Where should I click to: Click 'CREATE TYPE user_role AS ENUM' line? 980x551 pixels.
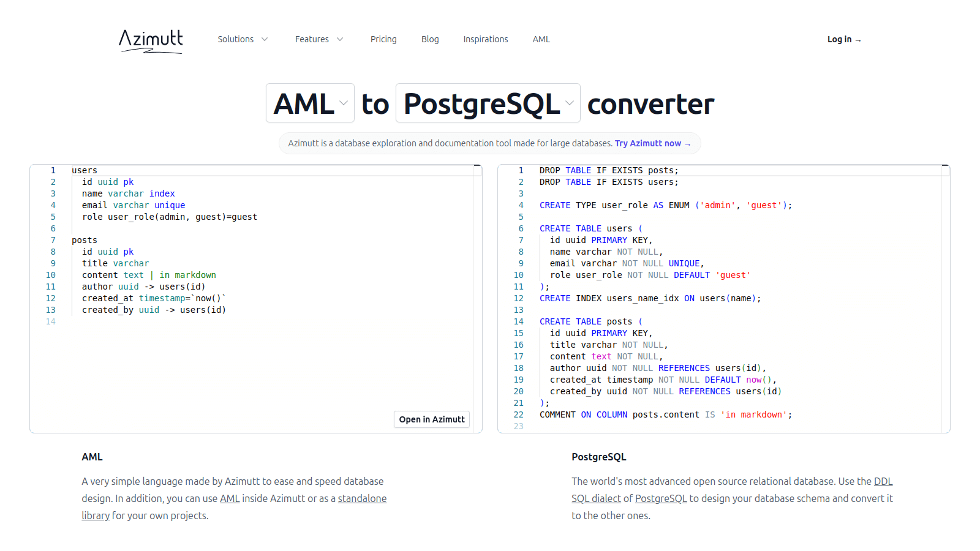666,205
